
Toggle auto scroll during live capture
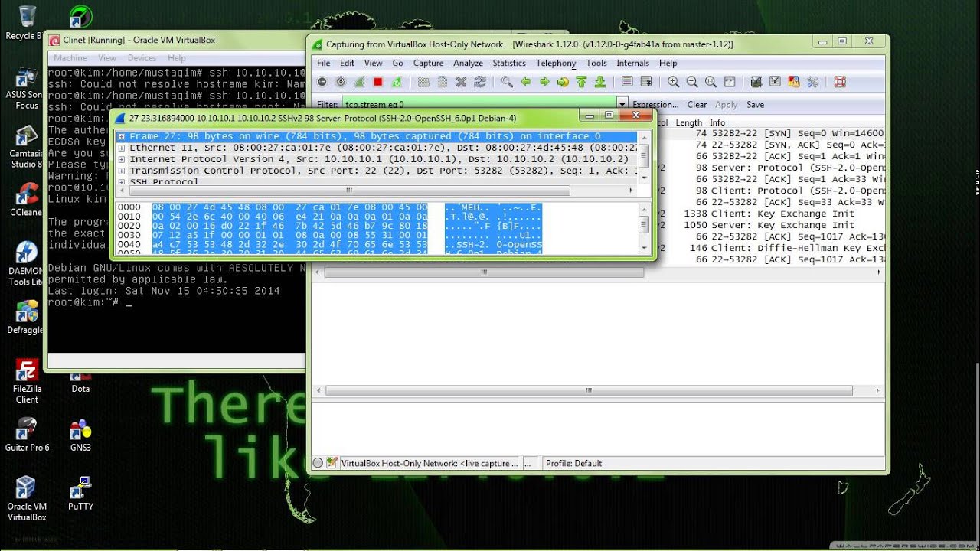coord(646,82)
